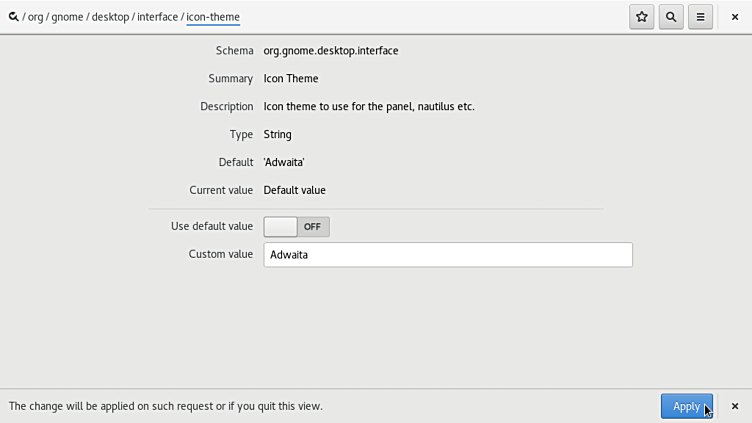Jump to the 'desktop' path segment
Screen dimensions: 752x423
(x=111, y=17)
